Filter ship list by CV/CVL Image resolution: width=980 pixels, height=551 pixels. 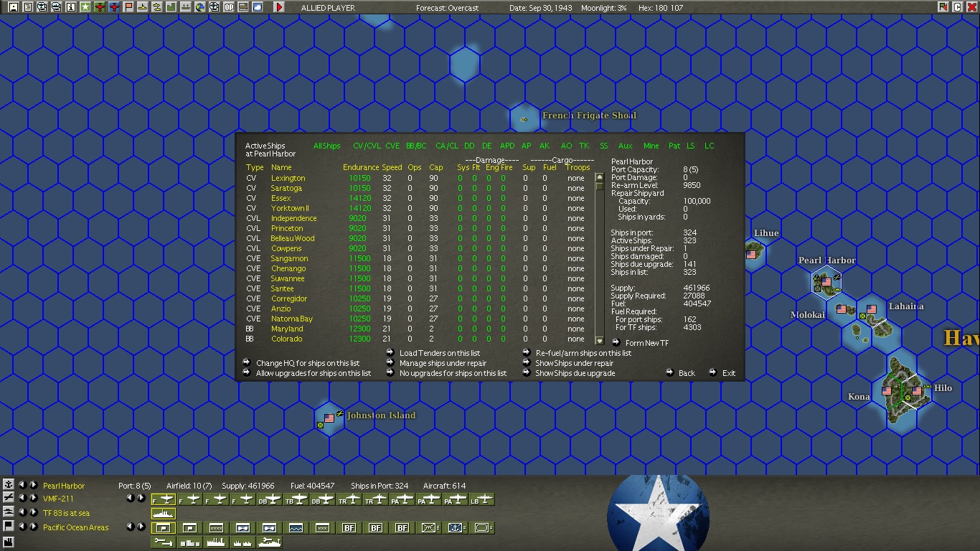point(367,146)
